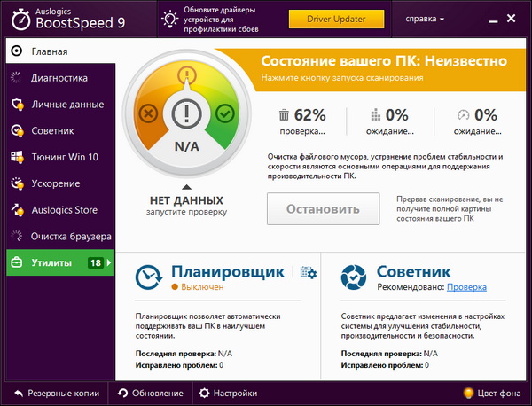Viewport: 532px width, 406px height.
Task: Click the stability blocks icon
Action: click(375, 114)
